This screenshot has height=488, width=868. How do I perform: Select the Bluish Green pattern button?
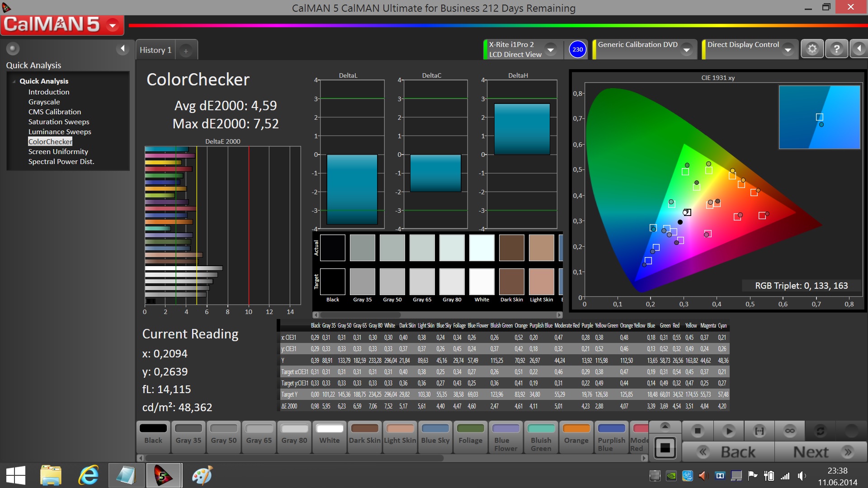coord(541,436)
